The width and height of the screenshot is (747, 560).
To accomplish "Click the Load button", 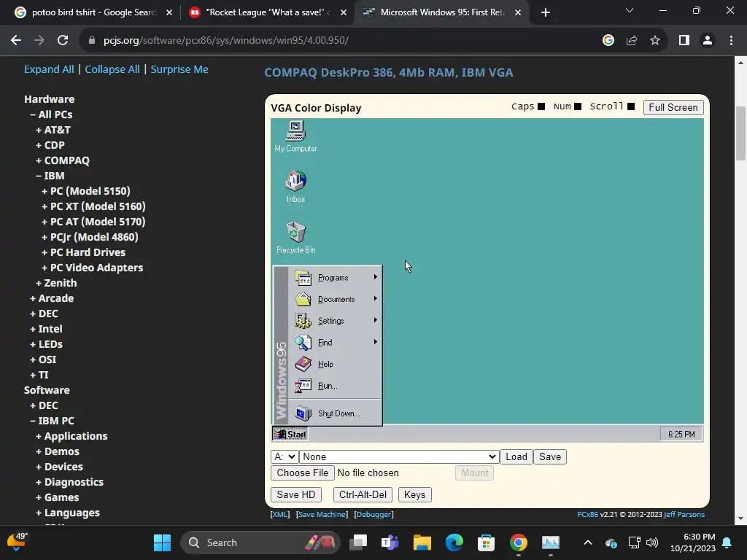I will tap(516, 456).
